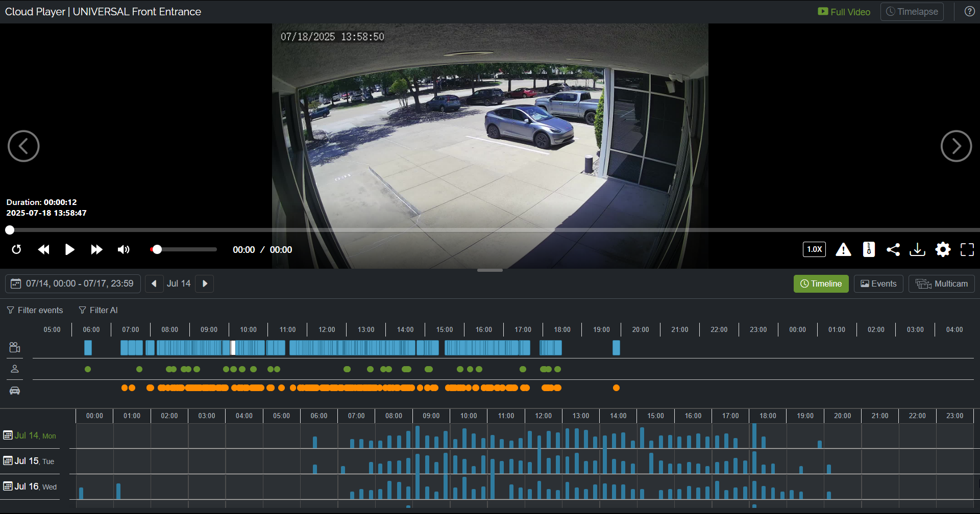The image size is (980, 514).
Task: Open the help question mark icon
Action: (969, 11)
